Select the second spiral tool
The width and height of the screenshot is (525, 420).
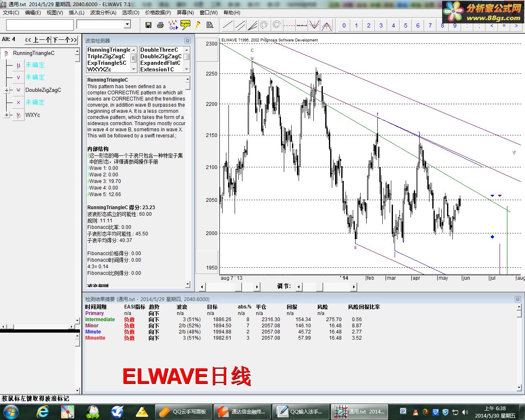point(277,25)
